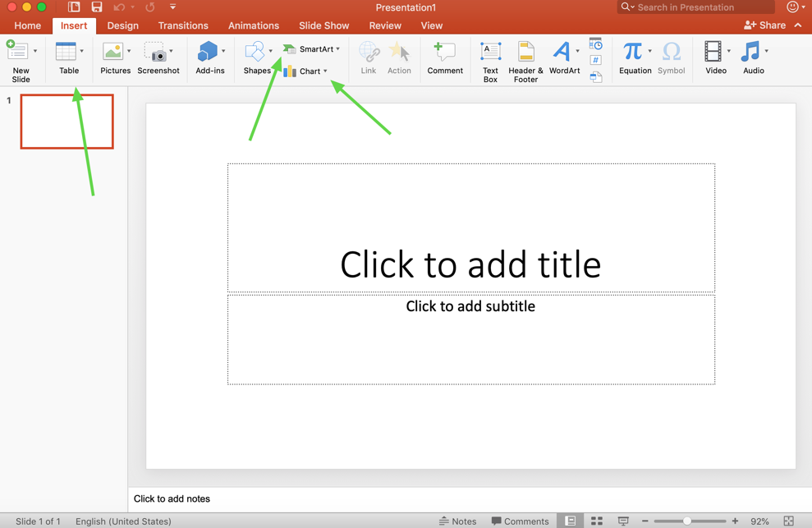Insert a Video into the slide

click(713, 57)
